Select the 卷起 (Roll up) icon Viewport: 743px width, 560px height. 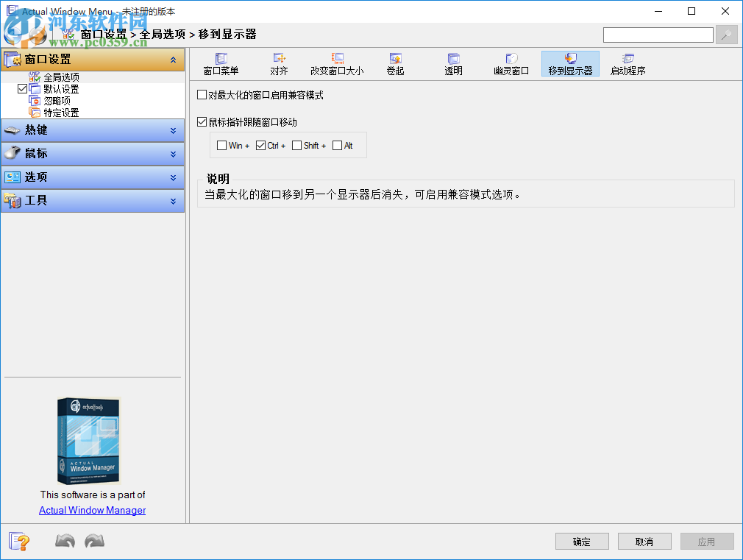tap(397, 63)
